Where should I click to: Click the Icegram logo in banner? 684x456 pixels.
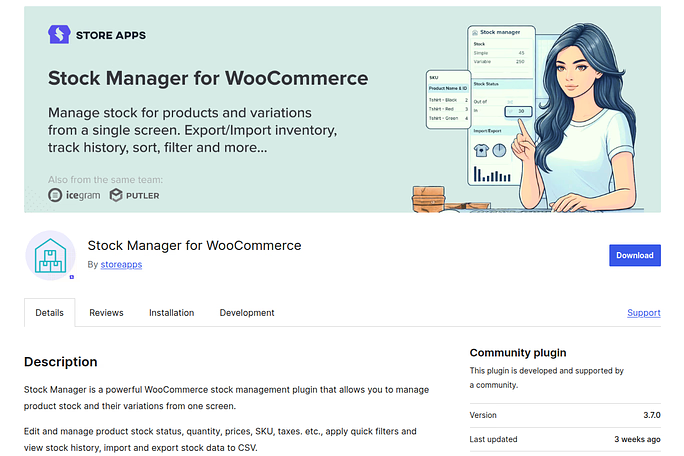[74, 195]
